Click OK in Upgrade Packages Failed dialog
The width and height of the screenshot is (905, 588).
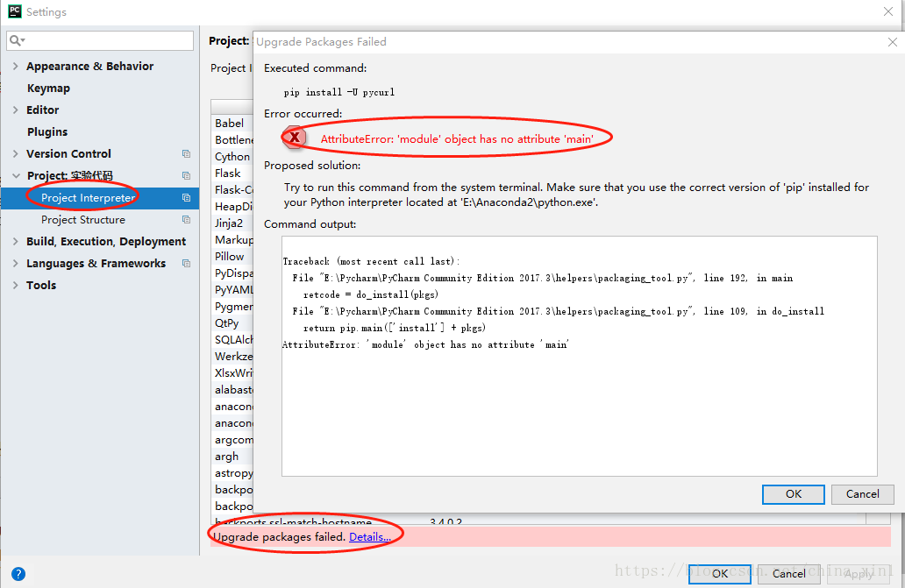point(793,494)
